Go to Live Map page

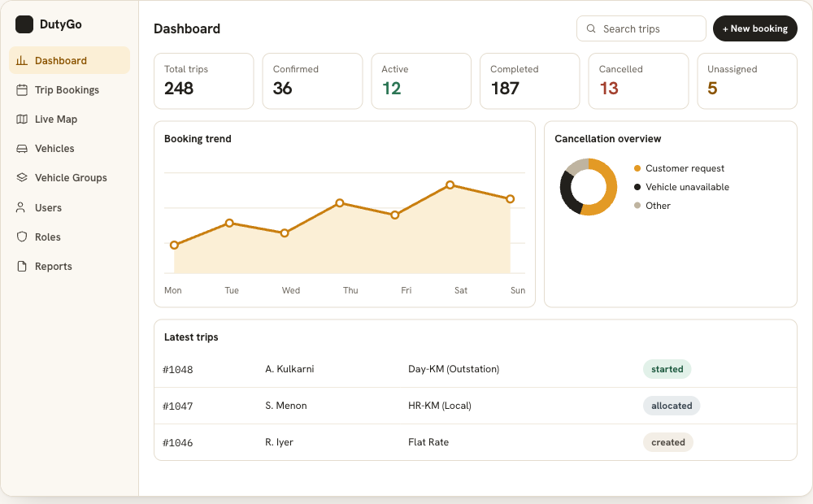point(69,119)
